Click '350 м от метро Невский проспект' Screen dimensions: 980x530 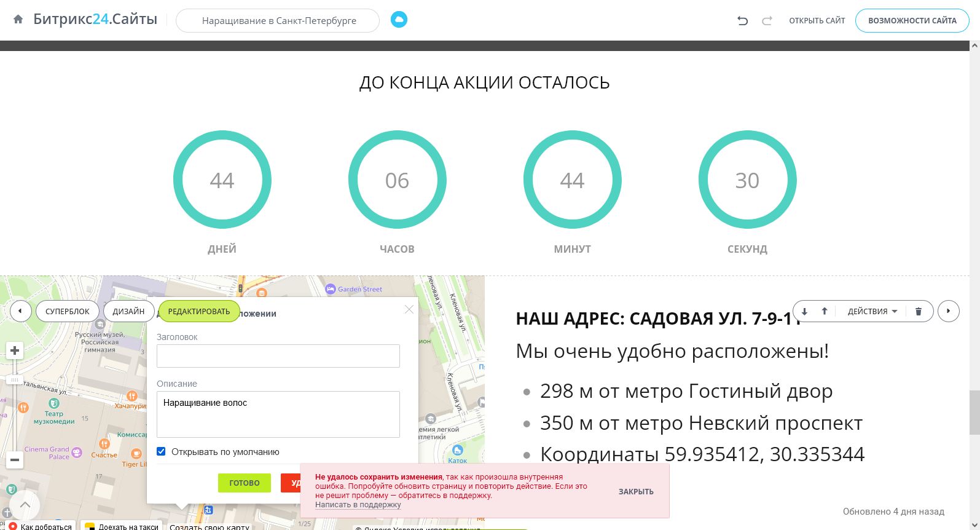(x=701, y=423)
